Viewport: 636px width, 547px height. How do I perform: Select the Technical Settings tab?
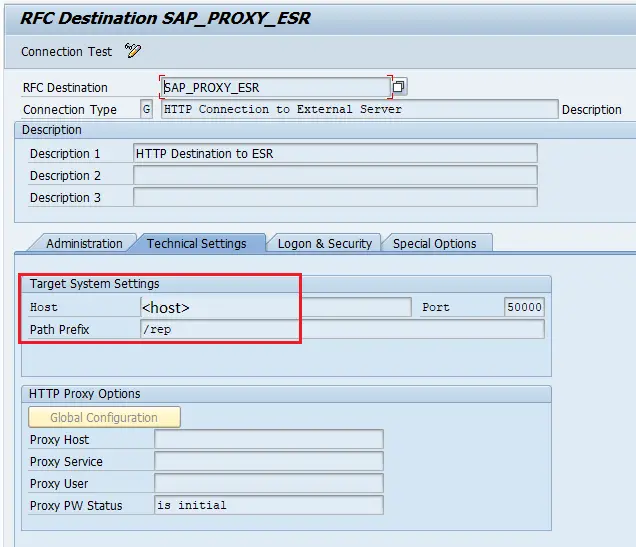tap(196, 243)
